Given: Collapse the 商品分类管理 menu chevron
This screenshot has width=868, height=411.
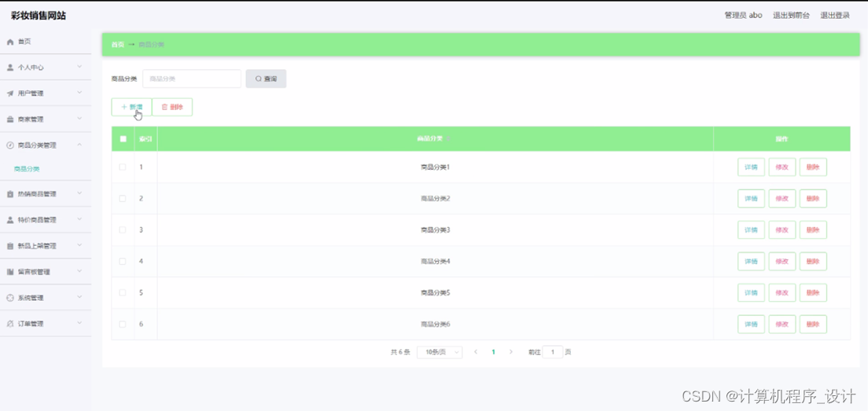Looking at the screenshot, I should coord(79,145).
